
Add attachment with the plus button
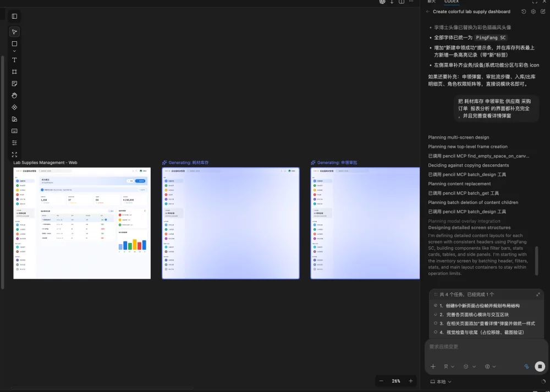pyautogui.click(x=433, y=366)
